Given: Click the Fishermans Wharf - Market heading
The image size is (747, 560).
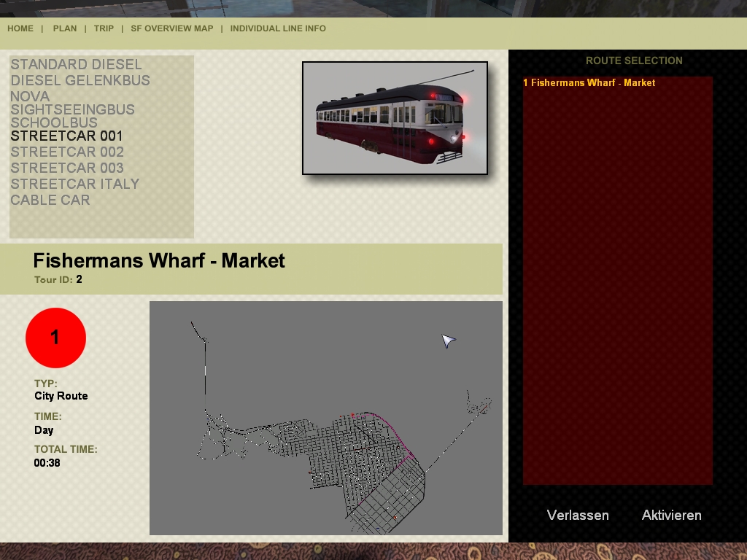Looking at the screenshot, I should 159,261.
